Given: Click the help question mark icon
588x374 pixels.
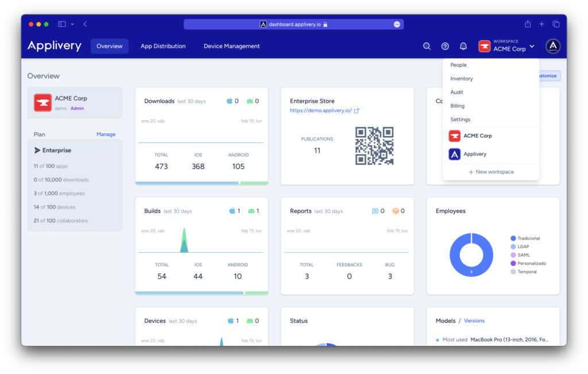Looking at the screenshot, I should tap(445, 46).
